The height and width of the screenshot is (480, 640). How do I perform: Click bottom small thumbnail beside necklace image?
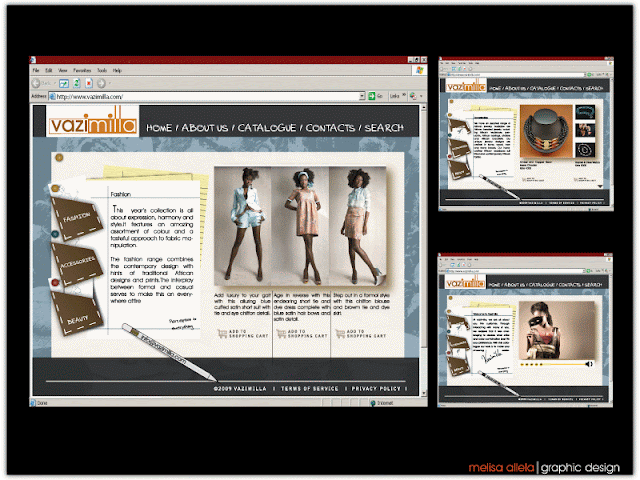pos(585,150)
